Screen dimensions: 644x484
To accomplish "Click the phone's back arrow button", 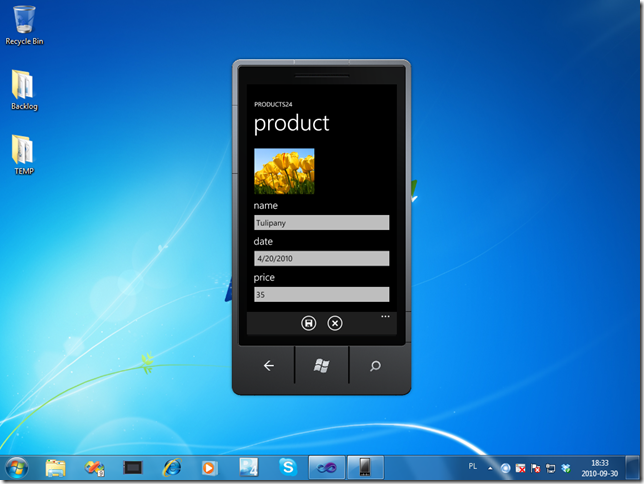I will 269,365.
